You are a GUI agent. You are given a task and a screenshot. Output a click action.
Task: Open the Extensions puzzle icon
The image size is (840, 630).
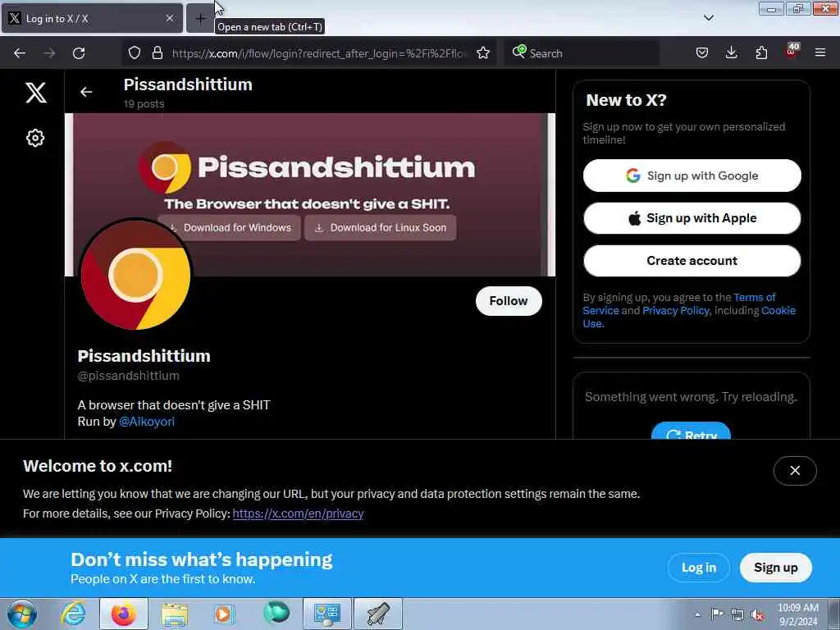click(x=761, y=52)
